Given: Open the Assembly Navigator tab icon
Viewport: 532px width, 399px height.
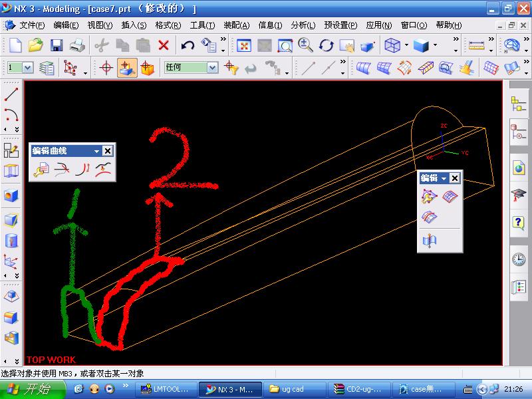Looking at the screenshot, I should pos(519,104).
